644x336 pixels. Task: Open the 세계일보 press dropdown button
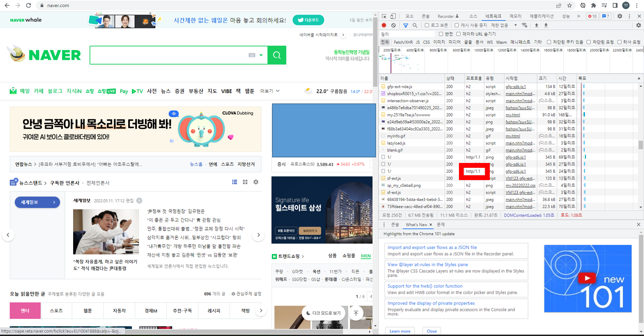tap(37, 202)
